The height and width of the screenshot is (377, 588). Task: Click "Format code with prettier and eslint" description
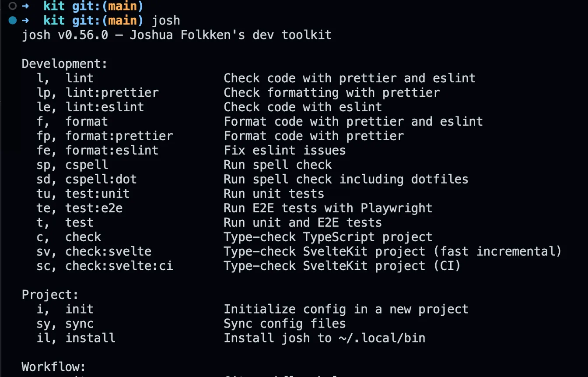(353, 122)
